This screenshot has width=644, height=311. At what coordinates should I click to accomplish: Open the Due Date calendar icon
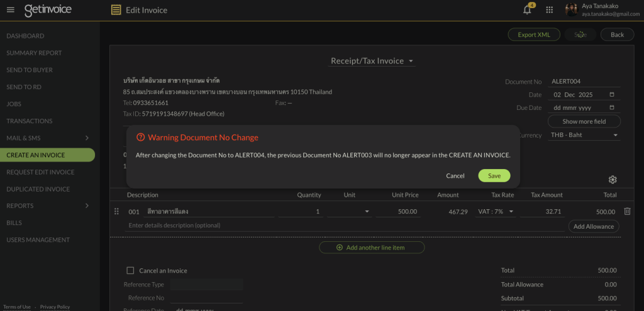612,108
